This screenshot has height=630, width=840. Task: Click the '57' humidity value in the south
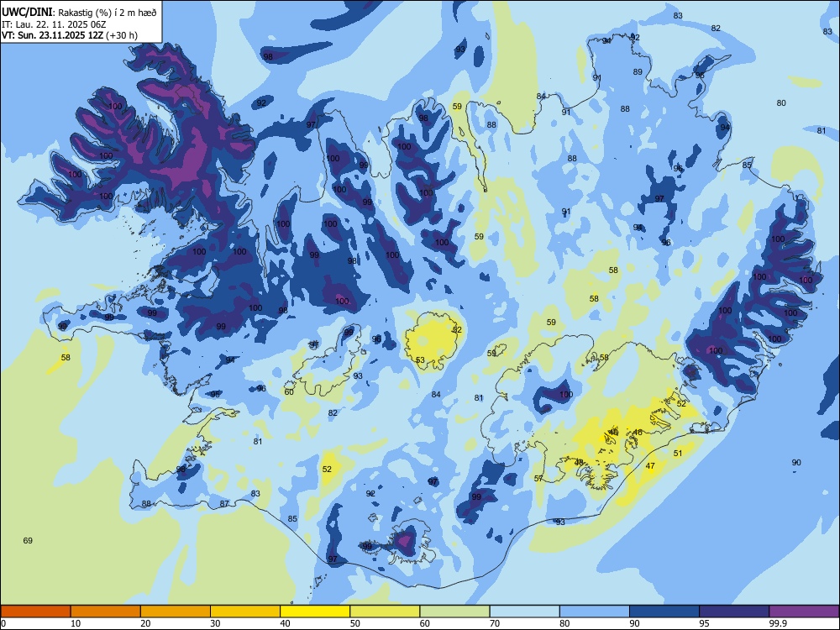539,479
